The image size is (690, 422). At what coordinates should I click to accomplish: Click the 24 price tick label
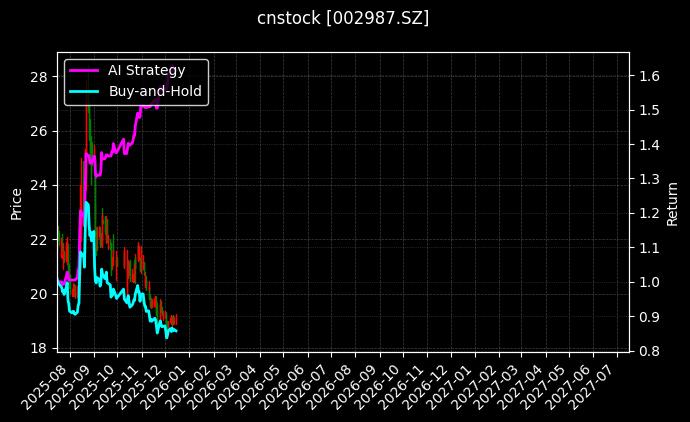pos(40,185)
